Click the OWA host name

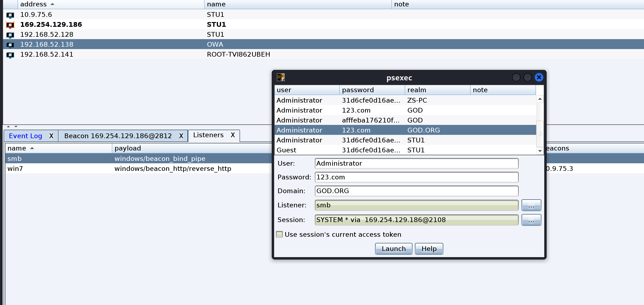(215, 45)
